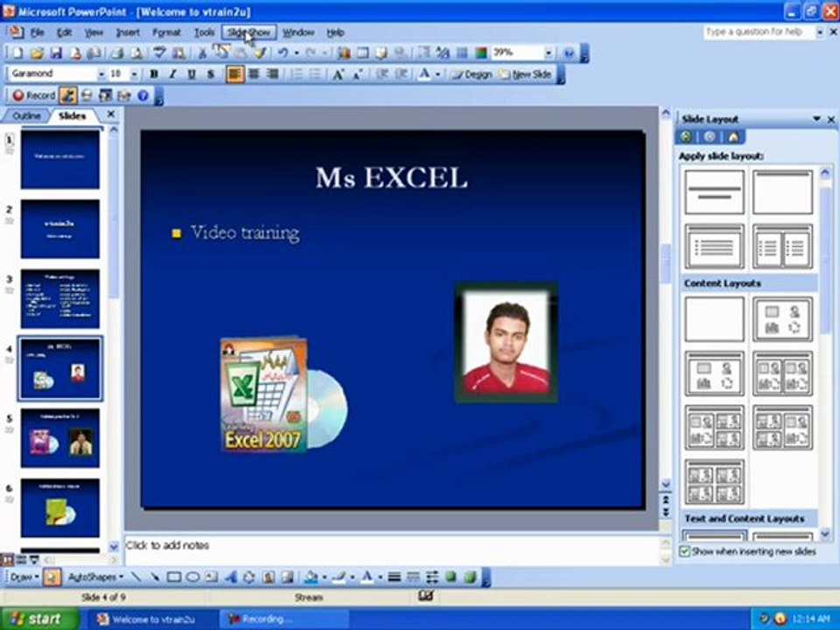This screenshot has height=630, width=840.
Task: Click Insert Diagram or Organization Chart icon
Action: coord(249,577)
